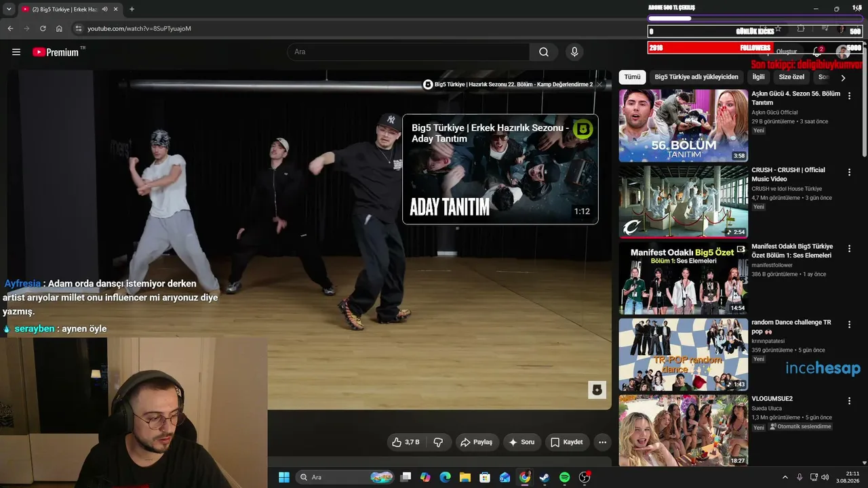Open the browser home page icon
This screenshot has height=488, width=868.
pyautogui.click(x=59, y=28)
